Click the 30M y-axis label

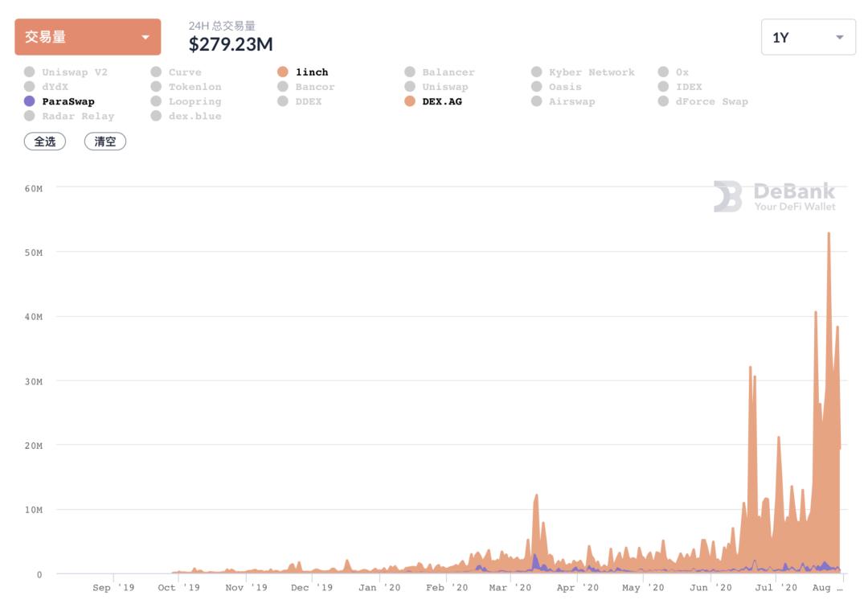point(33,381)
